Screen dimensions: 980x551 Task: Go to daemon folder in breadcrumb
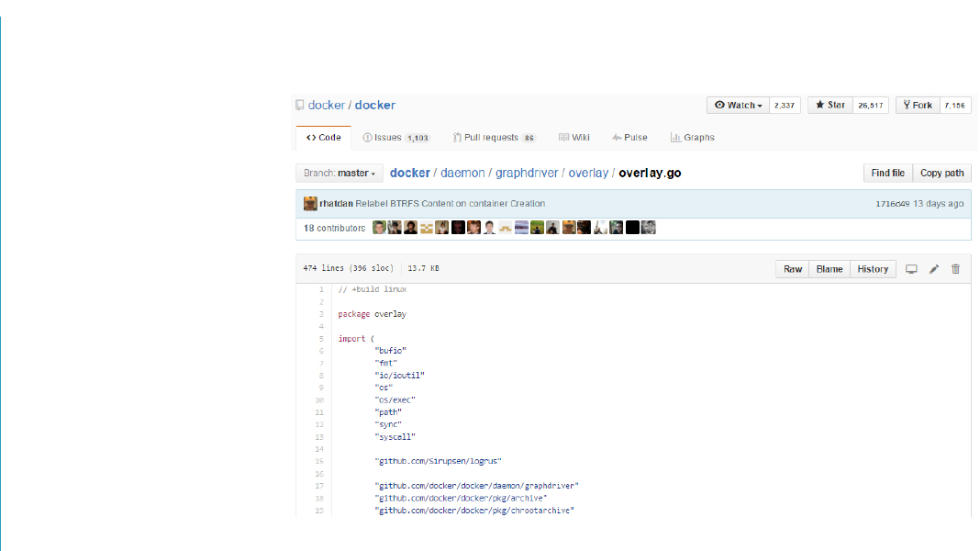coord(462,174)
